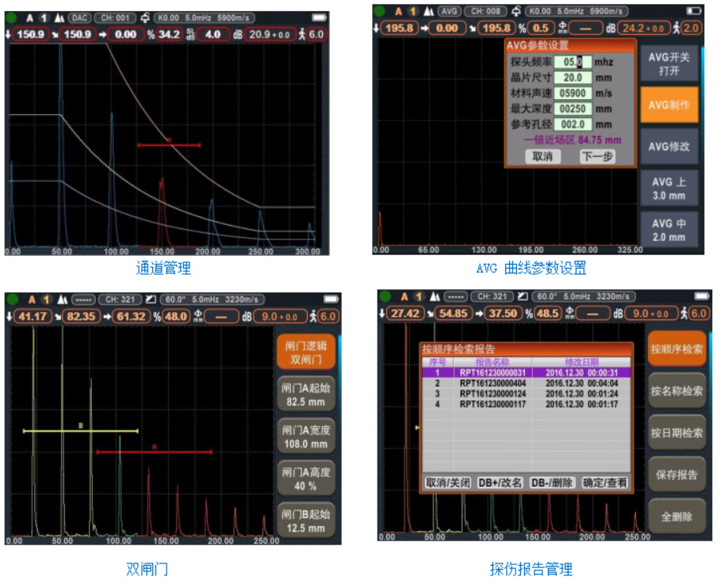
Task: Toggle the AVG开关 打开 switch item
Action: click(x=669, y=63)
